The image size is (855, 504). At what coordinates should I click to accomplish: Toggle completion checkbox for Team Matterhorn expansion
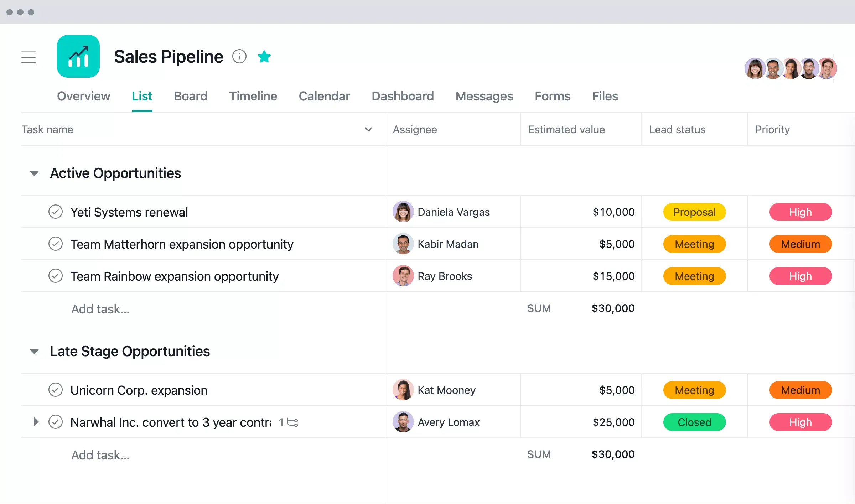tap(55, 244)
